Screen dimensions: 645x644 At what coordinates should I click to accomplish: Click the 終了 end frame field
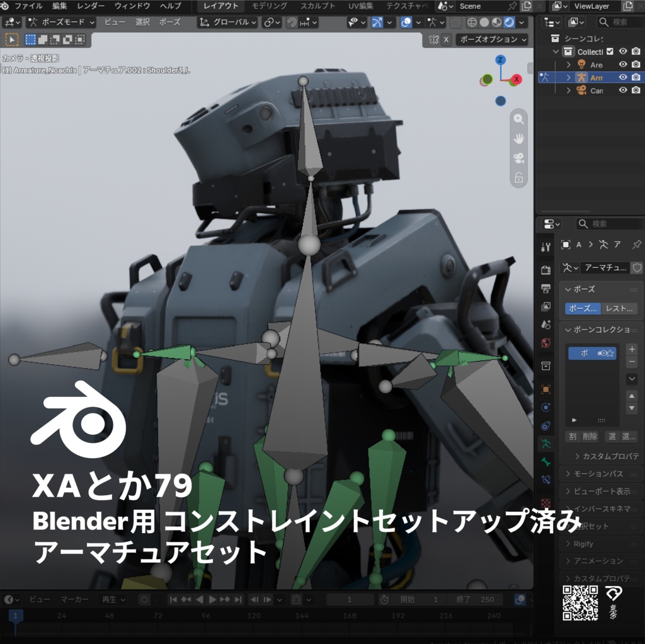[x=474, y=599]
